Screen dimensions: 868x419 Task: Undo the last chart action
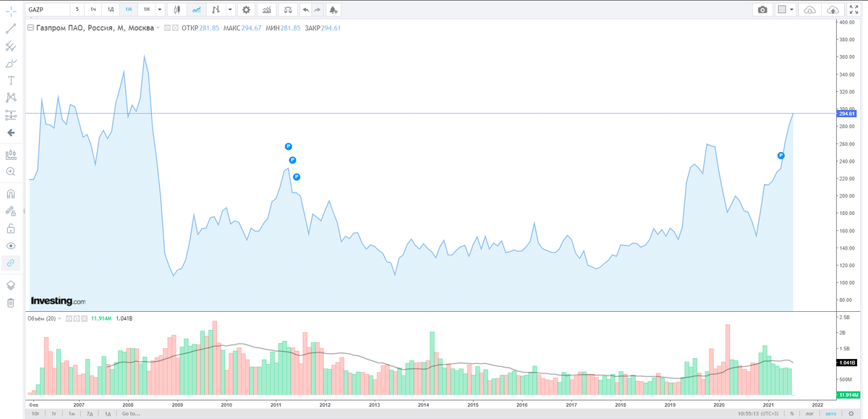pos(305,9)
